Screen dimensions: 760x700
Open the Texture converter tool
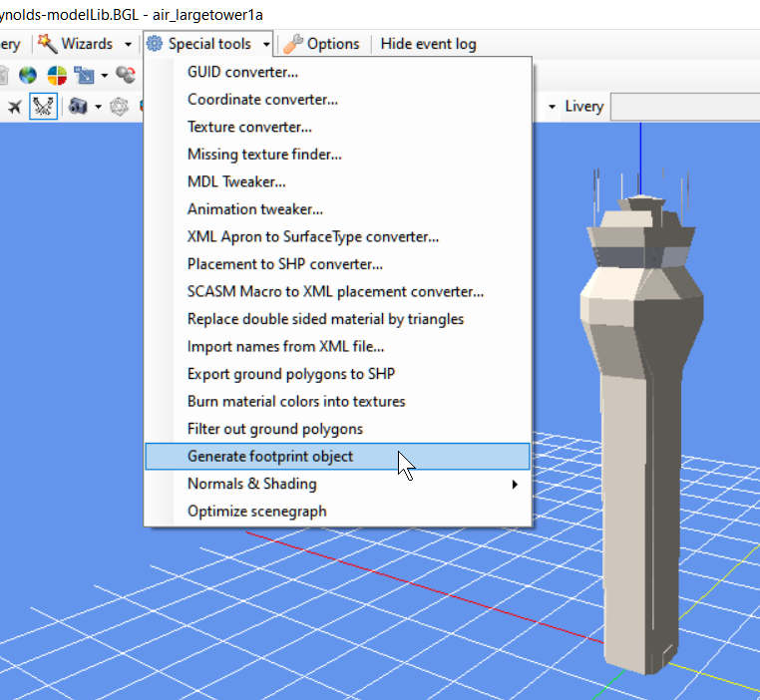(249, 127)
